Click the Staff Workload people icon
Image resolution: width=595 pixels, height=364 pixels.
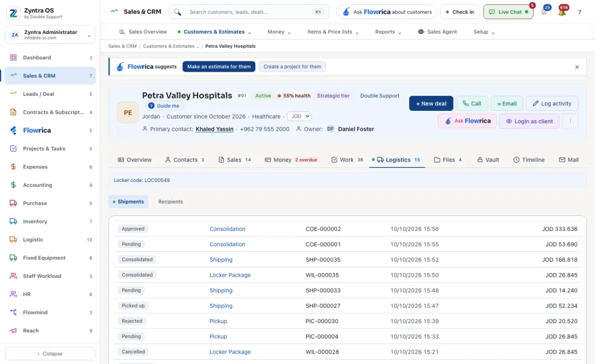coord(13,276)
